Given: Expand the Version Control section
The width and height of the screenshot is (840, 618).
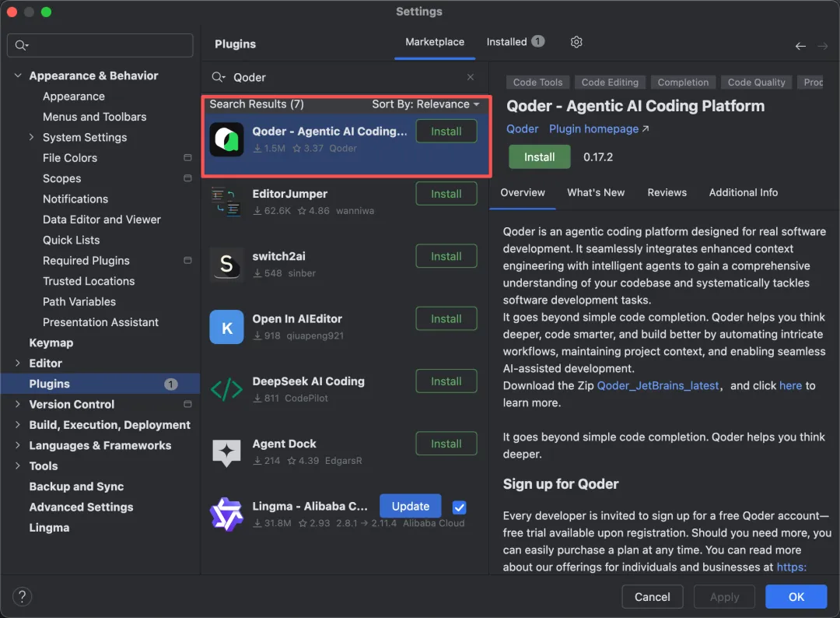Looking at the screenshot, I should 18,404.
